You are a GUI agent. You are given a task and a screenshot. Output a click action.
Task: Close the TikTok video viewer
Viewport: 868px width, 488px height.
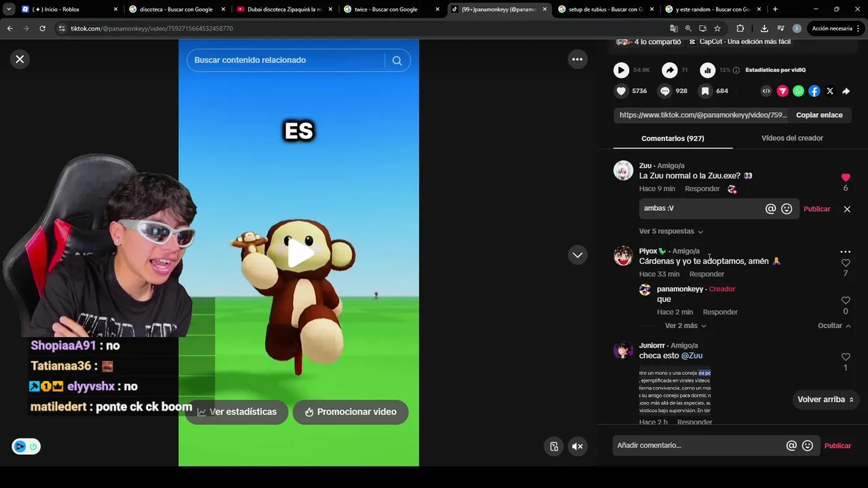click(20, 60)
